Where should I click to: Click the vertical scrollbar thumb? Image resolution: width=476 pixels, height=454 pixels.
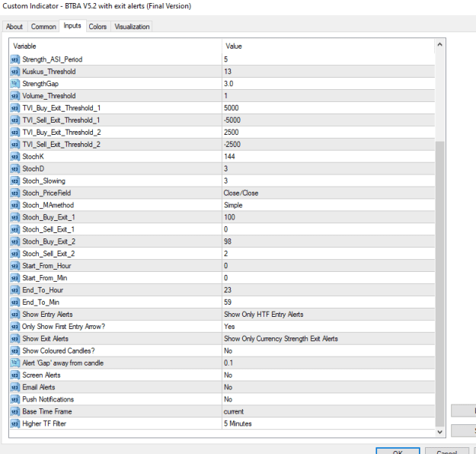[439, 284]
